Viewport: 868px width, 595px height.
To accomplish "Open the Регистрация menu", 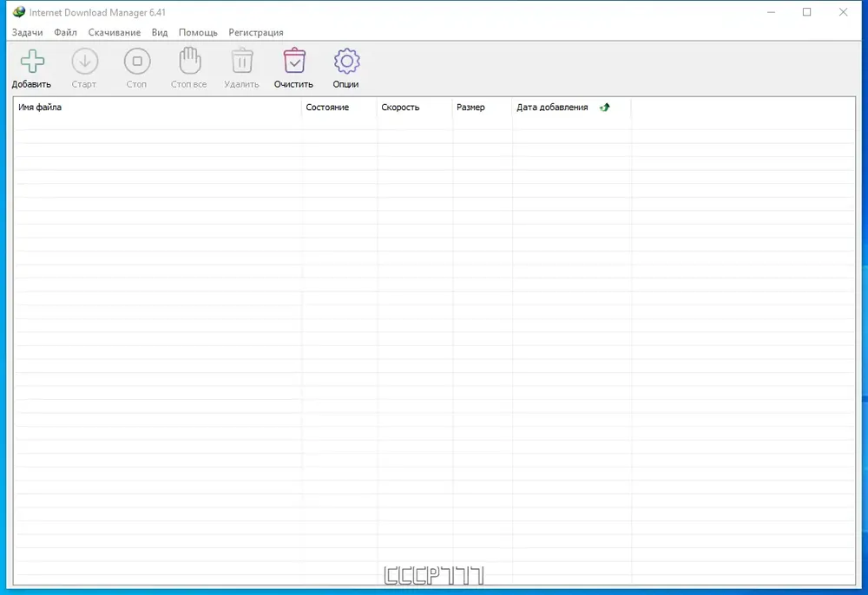I will click(x=256, y=33).
